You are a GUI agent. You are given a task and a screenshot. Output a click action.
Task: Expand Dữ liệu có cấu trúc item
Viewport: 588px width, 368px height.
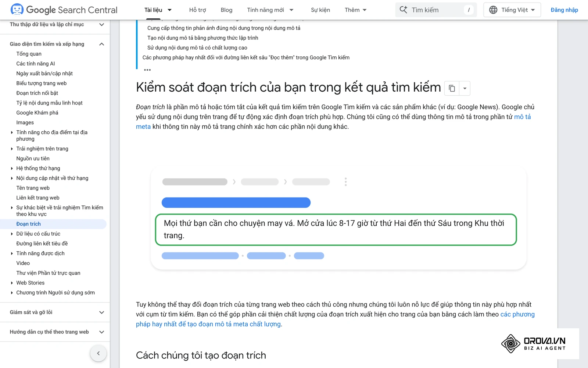[x=12, y=234]
